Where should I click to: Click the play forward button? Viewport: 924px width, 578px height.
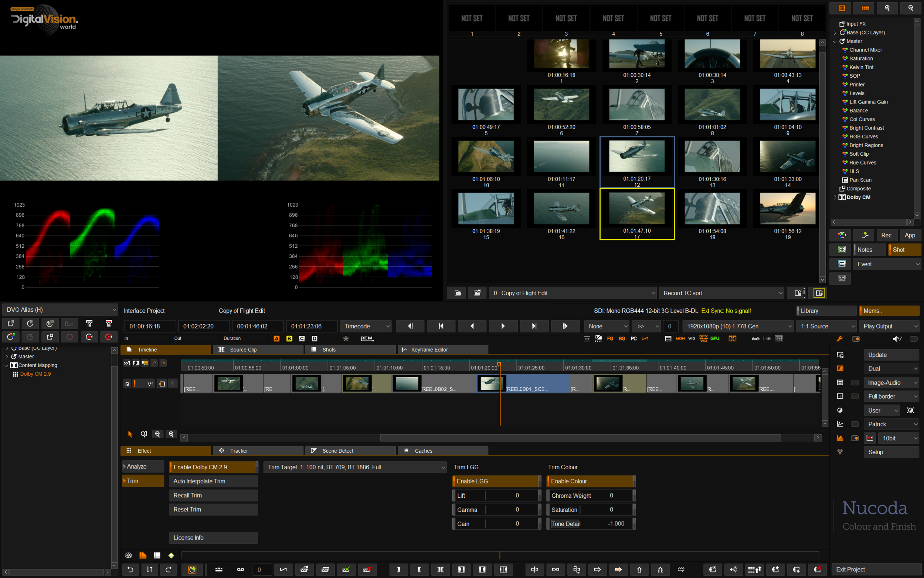tap(503, 326)
